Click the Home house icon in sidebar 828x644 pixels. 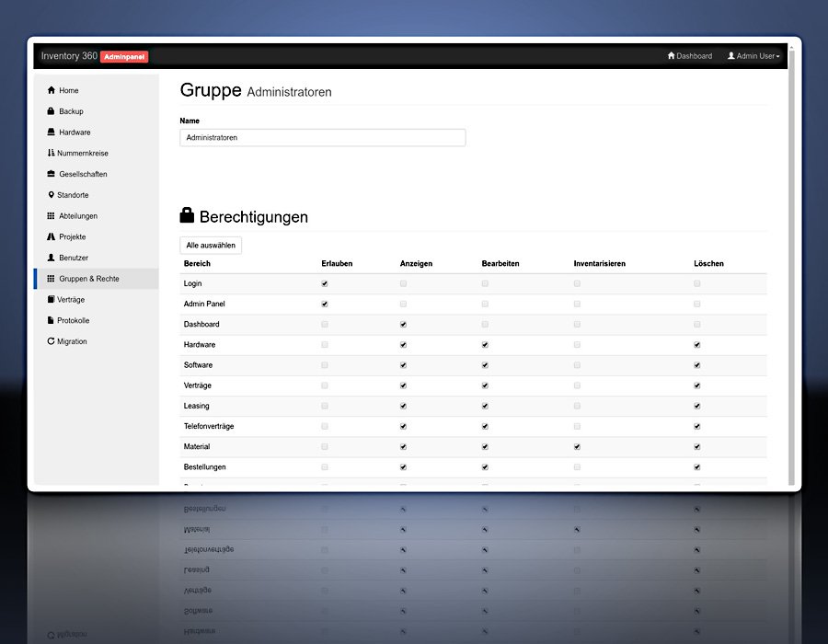[52, 90]
